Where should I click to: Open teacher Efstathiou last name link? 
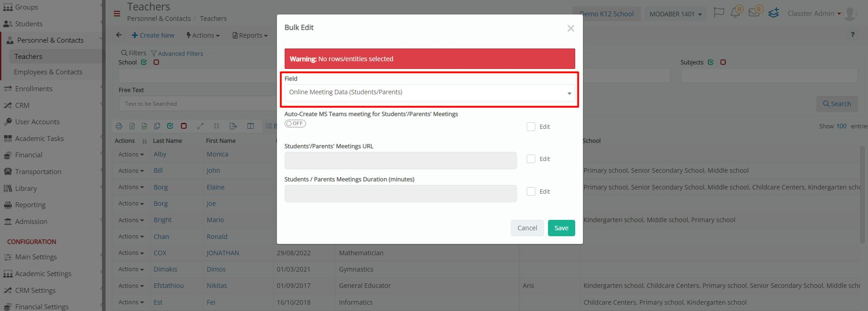(x=169, y=286)
